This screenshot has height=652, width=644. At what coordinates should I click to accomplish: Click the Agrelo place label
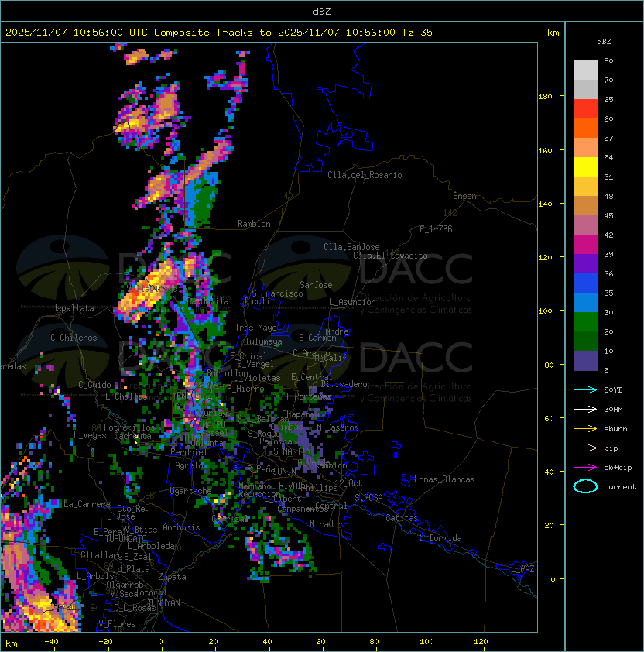tap(188, 465)
